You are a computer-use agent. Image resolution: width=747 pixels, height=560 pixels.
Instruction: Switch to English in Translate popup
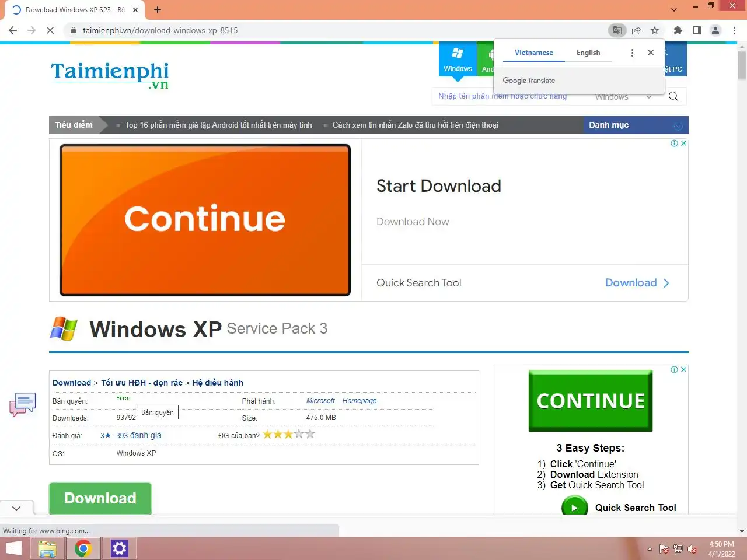tap(588, 52)
